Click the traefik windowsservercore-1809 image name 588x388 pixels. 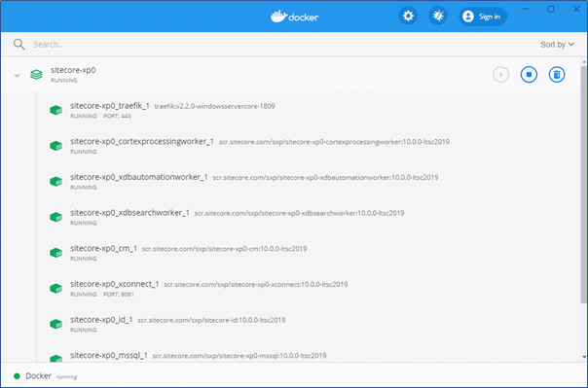click(214, 106)
